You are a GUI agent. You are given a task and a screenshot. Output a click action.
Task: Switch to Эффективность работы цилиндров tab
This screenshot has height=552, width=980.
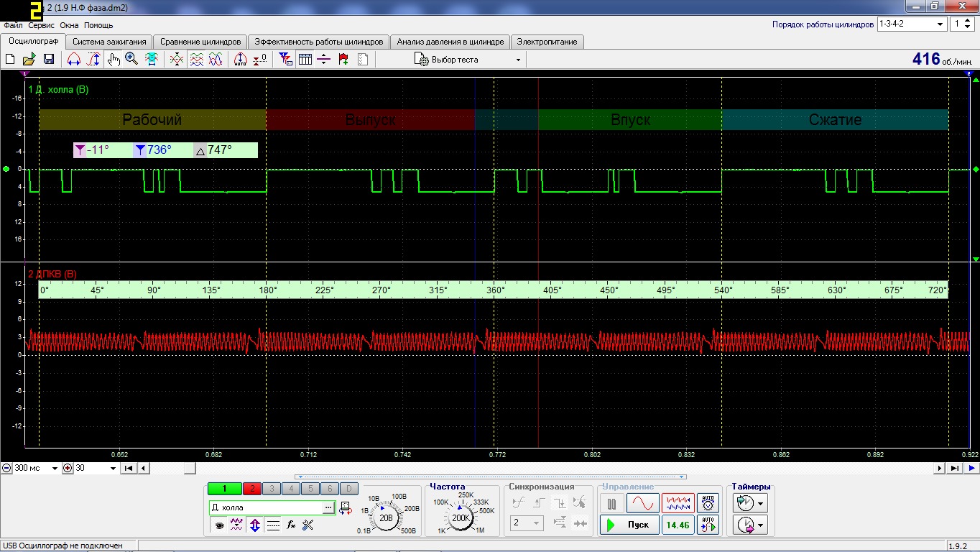tap(319, 42)
